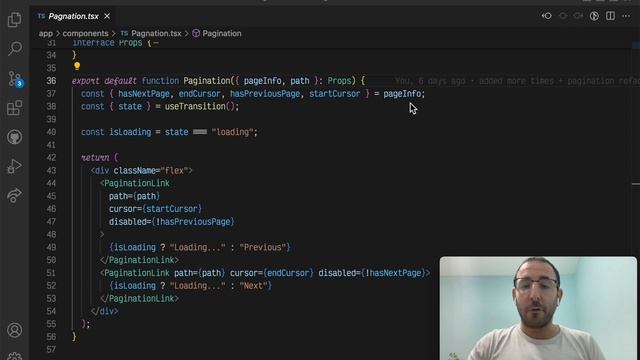Click 'isLoading' variable on line 40

coord(130,132)
